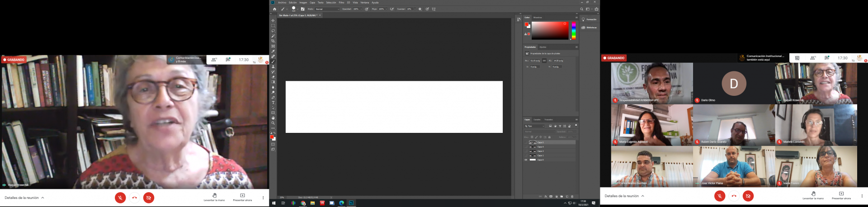Viewport: 868px width, 207px height.
Task: Pick the Eyedropper tool
Action: pyautogui.click(x=273, y=52)
